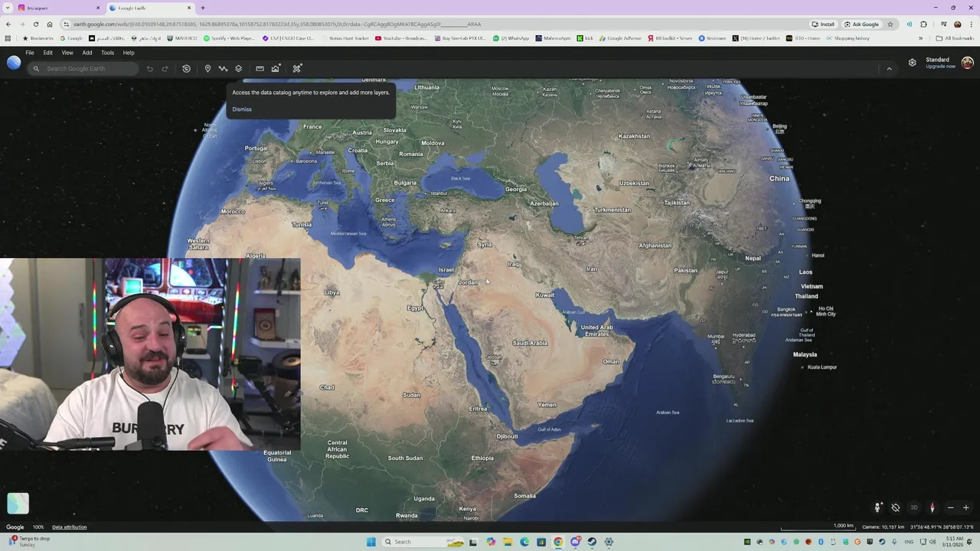Click the Saudi Arabia label on globe
Viewport: 980px width, 551px height.
(x=530, y=343)
